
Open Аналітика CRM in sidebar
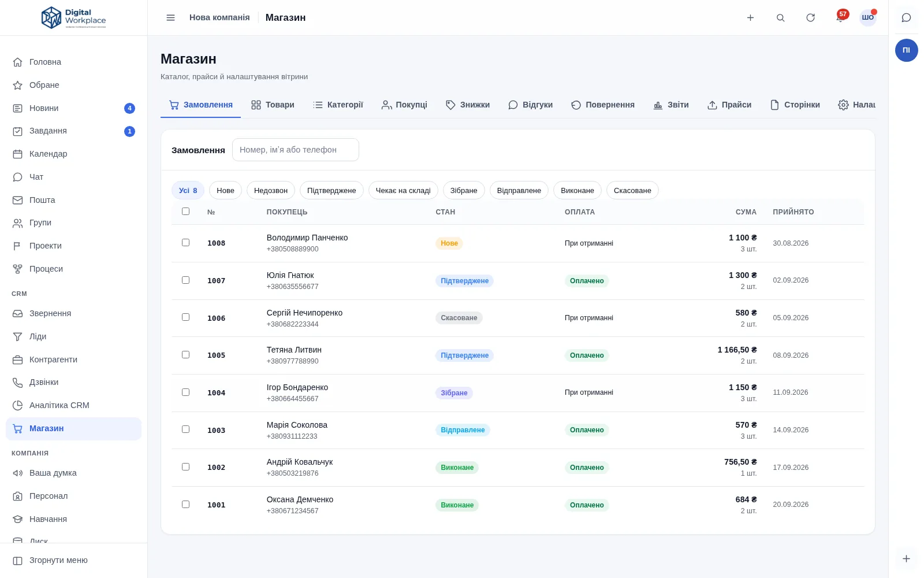coord(73,405)
